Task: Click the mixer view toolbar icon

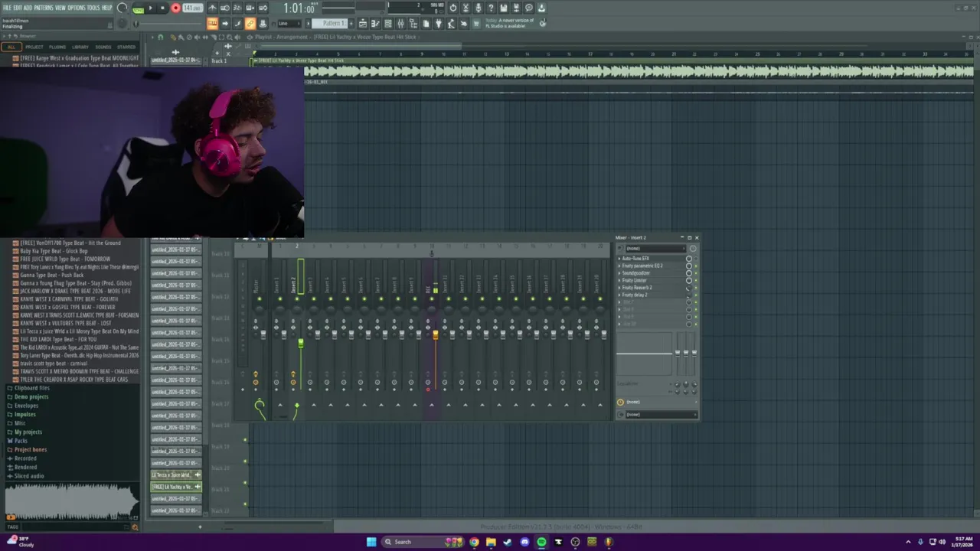Action: [x=400, y=24]
